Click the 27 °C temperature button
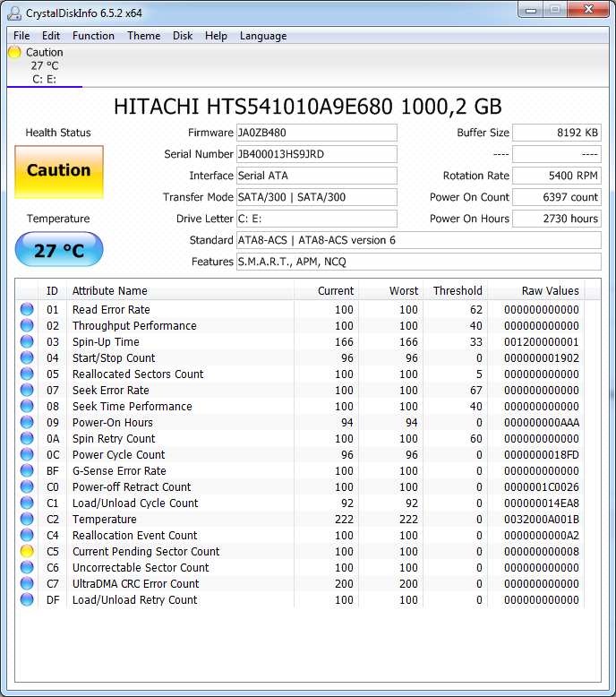 point(59,249)
